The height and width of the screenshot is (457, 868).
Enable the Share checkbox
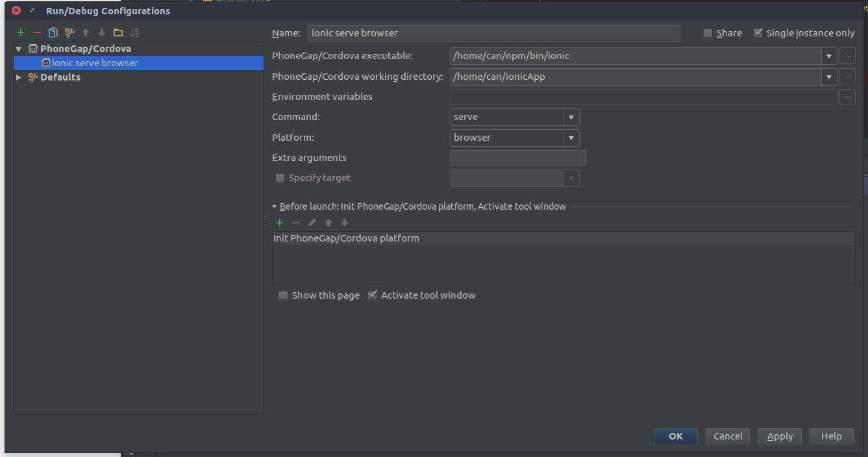coord(708,32)
